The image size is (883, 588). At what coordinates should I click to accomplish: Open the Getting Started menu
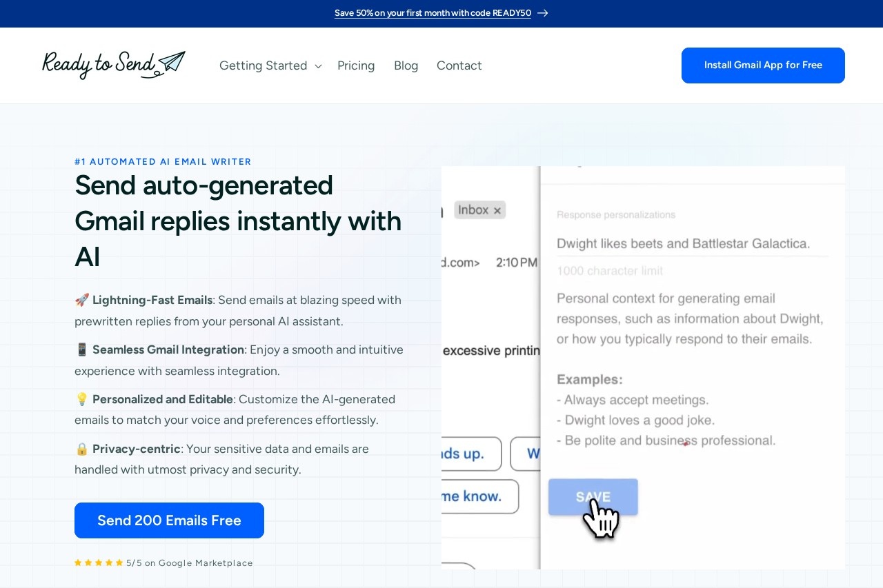(263, 65)
